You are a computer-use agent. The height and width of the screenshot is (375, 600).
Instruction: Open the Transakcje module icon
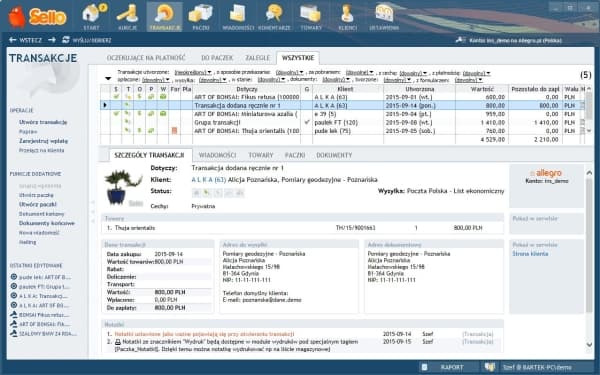tap(165, 17)
